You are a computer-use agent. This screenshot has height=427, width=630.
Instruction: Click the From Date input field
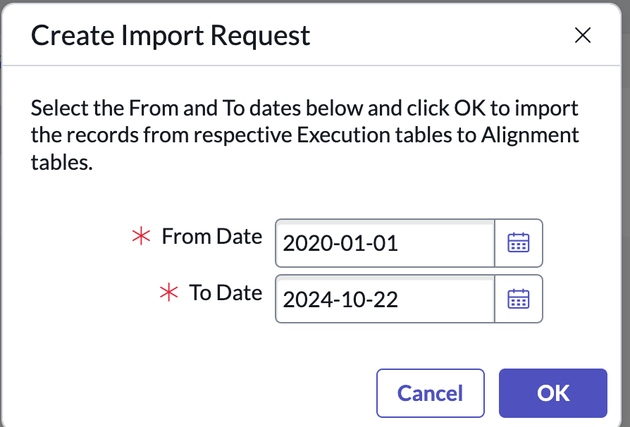[385, 243]
